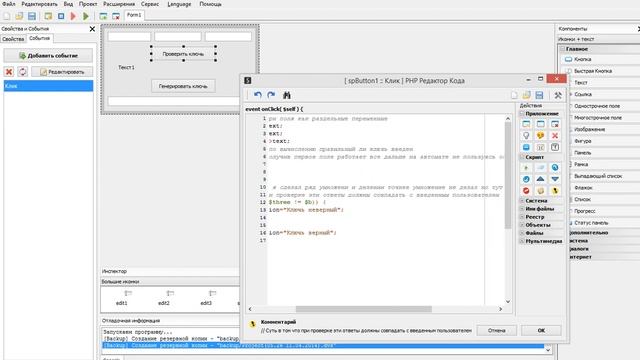Collapse the Главное components group
640x360 pixels.
coord(562,49)
